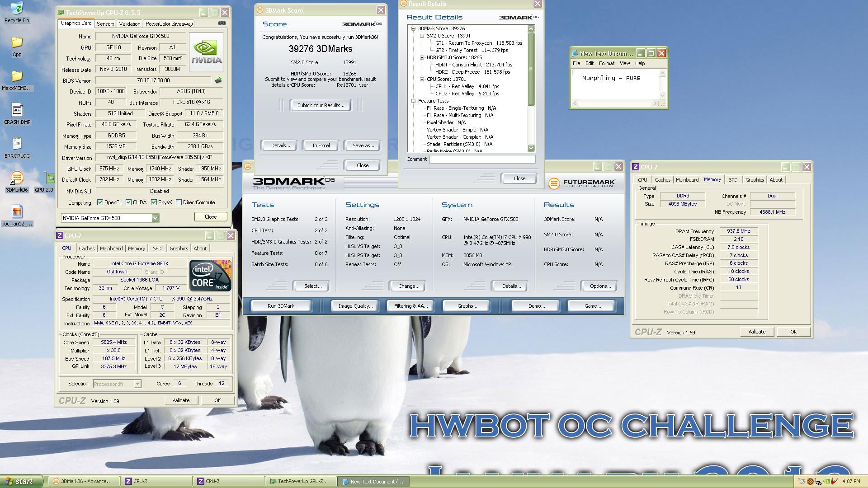Switch to SPD tab in memory CPU-Z
868x488 pixels.
(733, 180)
